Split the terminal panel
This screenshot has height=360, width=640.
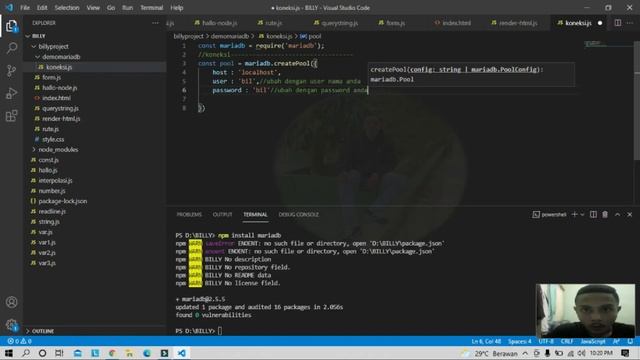pos(593,214)
